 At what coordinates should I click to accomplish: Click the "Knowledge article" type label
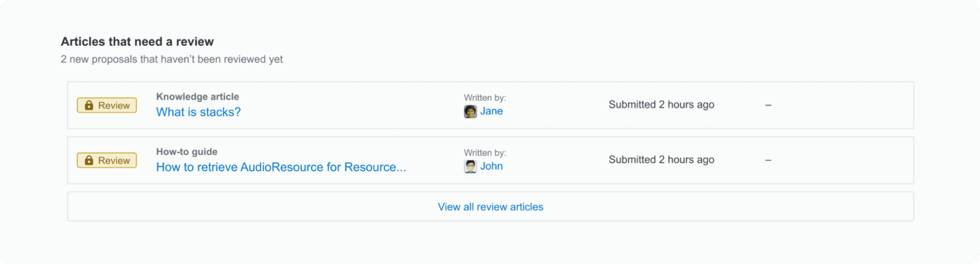(198, 97)
